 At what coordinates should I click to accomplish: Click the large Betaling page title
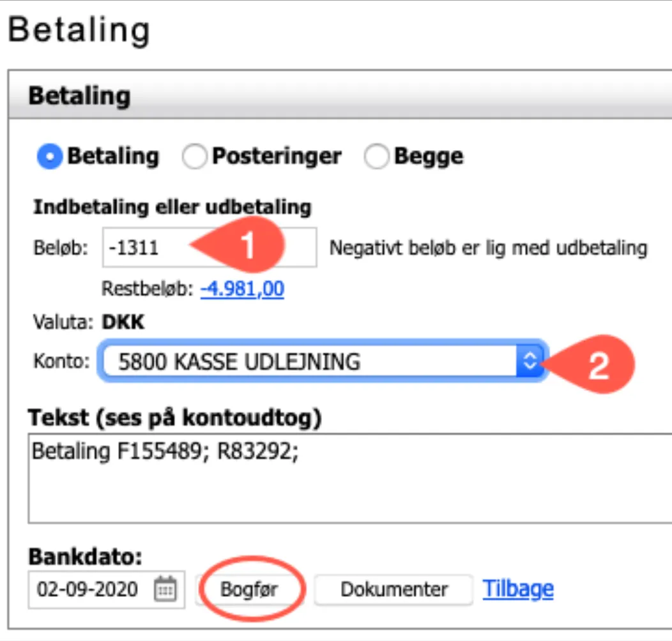point(79,30)
